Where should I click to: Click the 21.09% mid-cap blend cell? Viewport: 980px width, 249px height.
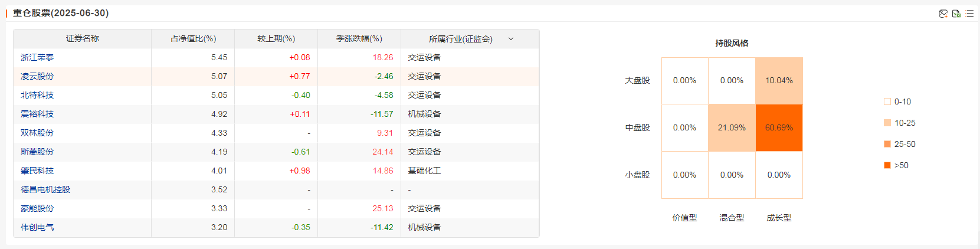[732, 128]
